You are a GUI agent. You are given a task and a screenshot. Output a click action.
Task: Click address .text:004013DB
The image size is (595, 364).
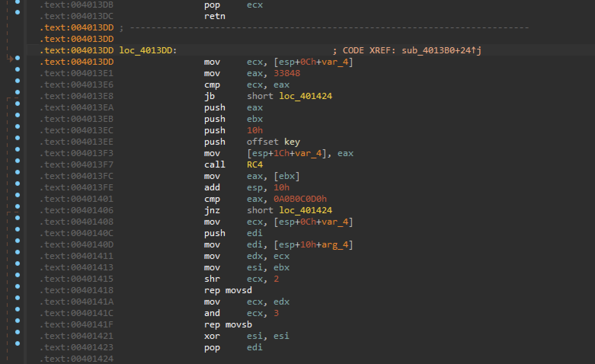click(77, 5)
